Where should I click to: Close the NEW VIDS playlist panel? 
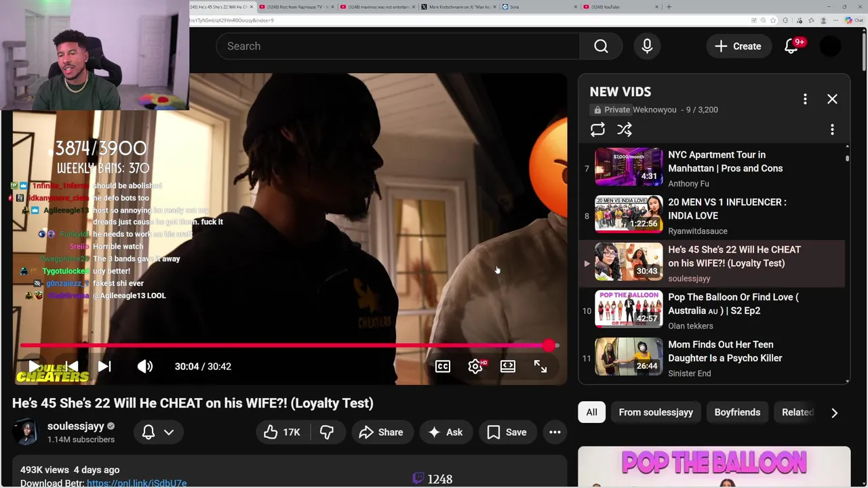(x=832, y=99)
